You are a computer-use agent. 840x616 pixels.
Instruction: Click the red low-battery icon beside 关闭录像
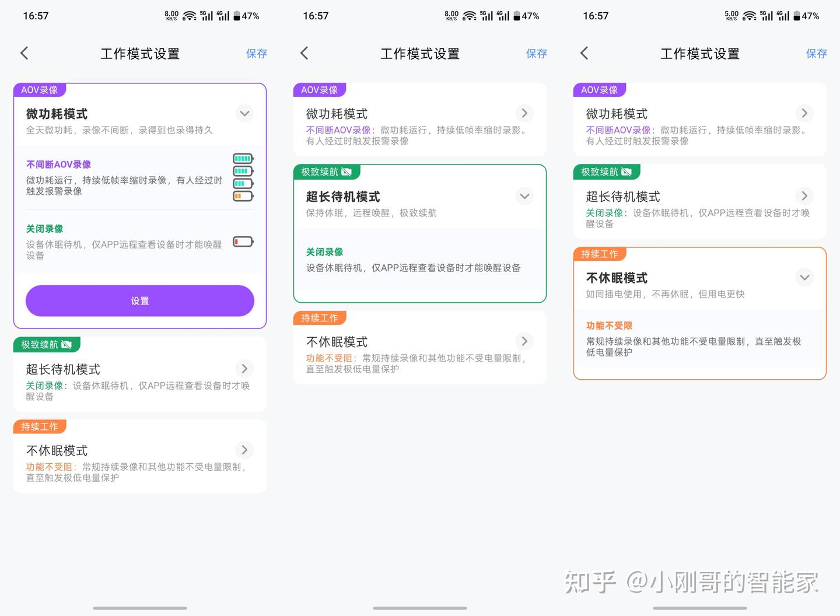(243, 242)
